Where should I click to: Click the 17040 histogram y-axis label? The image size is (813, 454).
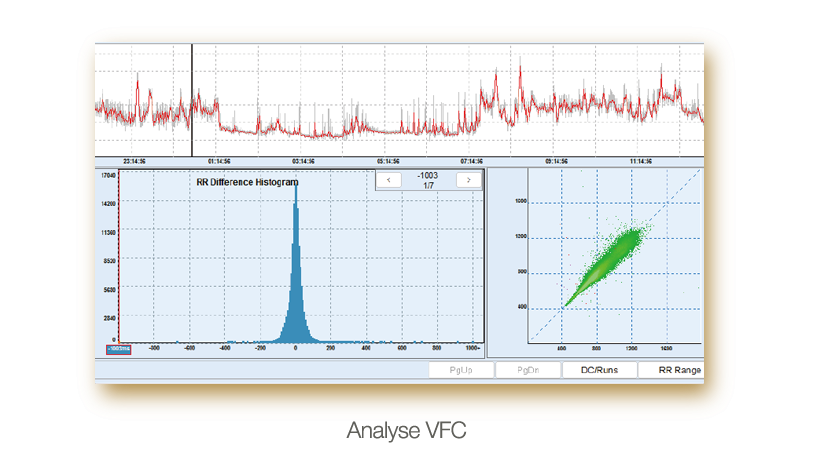[x=108, y=176]
